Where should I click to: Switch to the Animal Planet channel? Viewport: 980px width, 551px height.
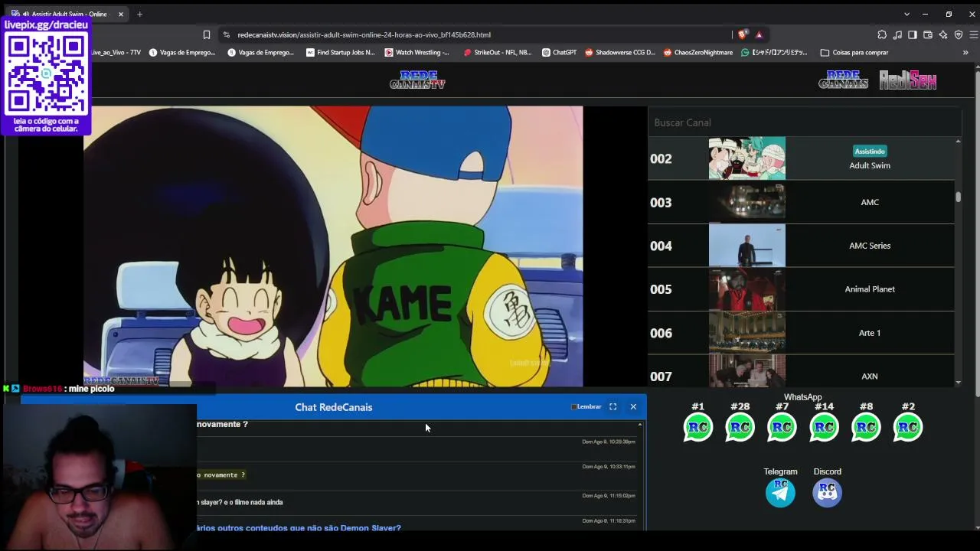click(801, 289)
